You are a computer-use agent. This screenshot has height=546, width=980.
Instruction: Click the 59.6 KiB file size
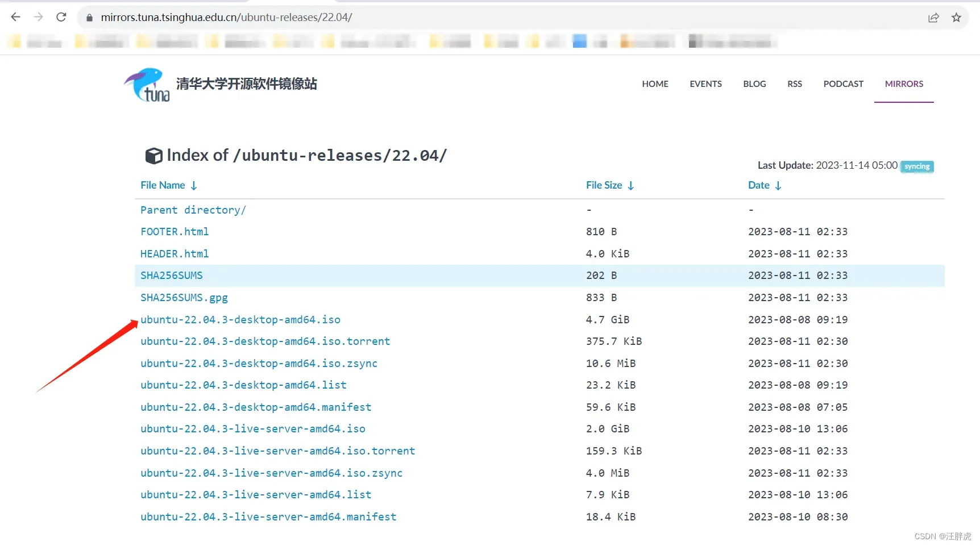point(611,407)
